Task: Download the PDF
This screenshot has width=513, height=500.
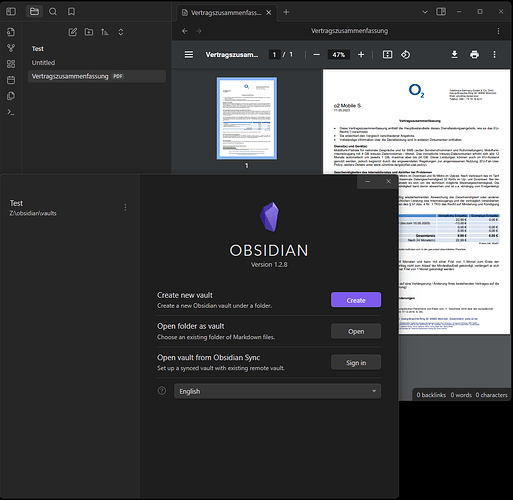Action: coord(454,55)
